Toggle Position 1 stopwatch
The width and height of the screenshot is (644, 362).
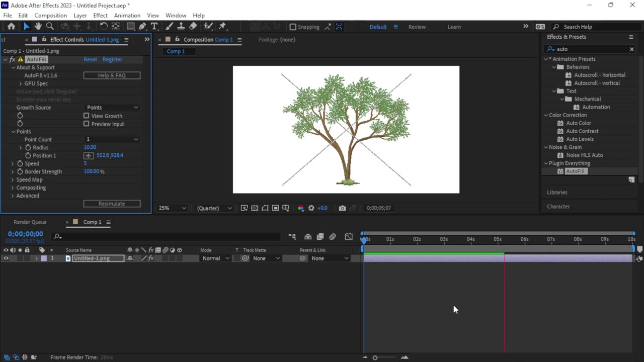click(x=28, y=156)
